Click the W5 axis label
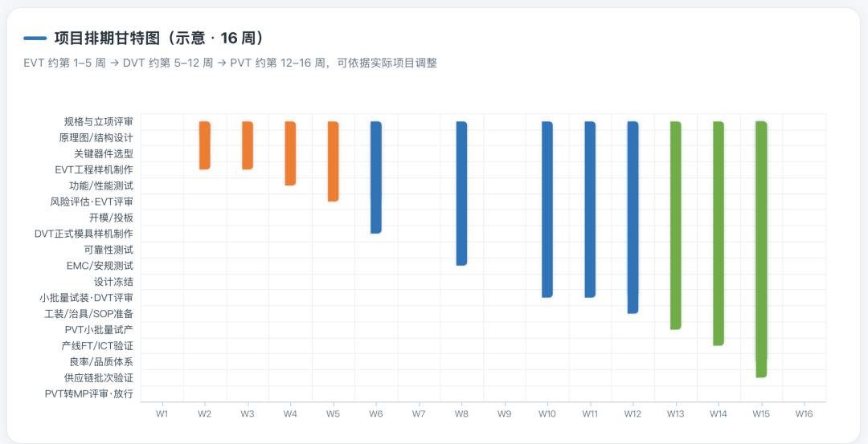Image resolution: width=868 pixels, height=444 pixels. (x=334, y=413)
